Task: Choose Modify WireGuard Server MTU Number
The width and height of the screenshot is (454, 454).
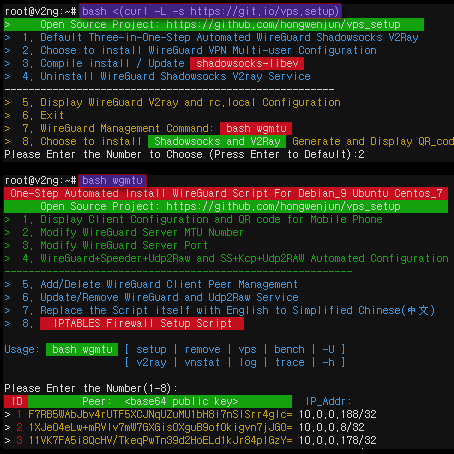Action: [x=133, y=232]
